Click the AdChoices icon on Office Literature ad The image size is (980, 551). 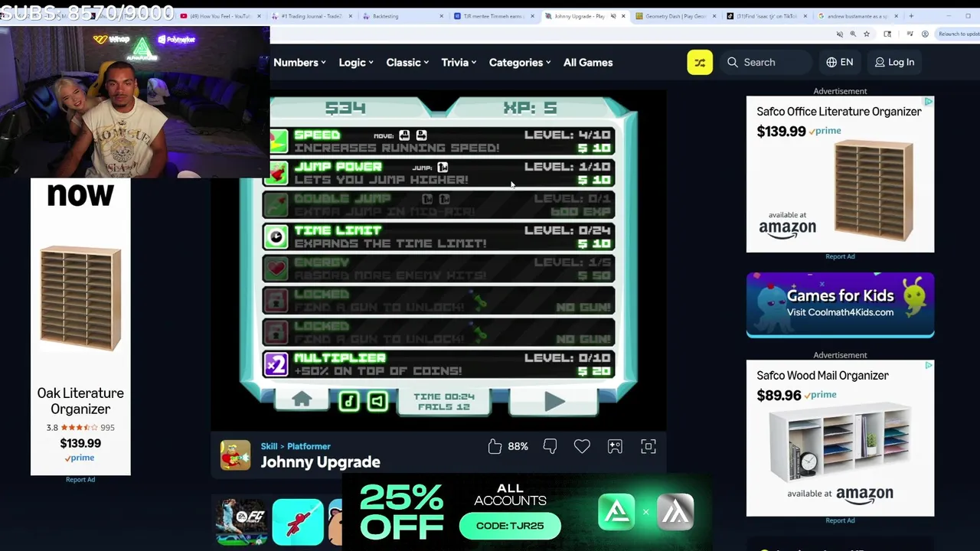[928, 101]
